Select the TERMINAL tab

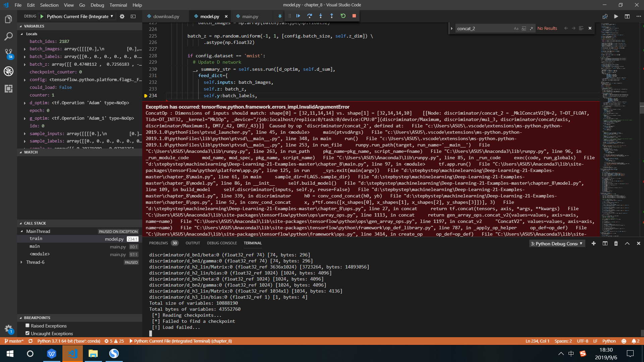(x=252, y=243)
